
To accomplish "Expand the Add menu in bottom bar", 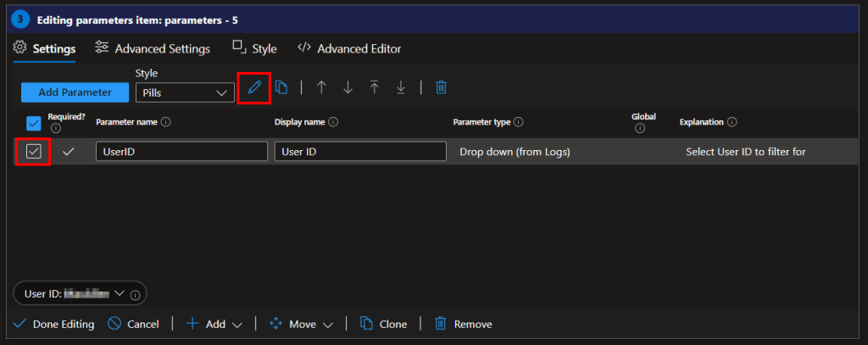I will [214, 324].
